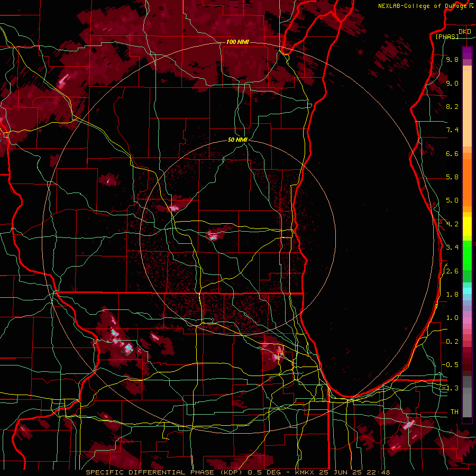
Task: Click the 8.2 legend label
Action: (452, 106)
